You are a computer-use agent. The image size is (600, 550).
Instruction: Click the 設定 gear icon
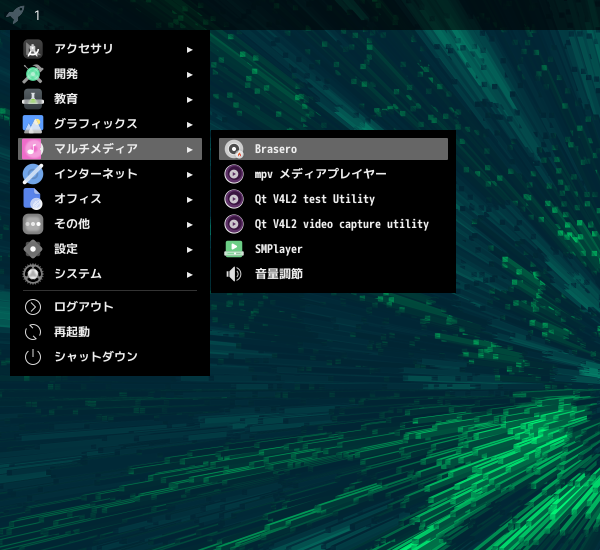tap(33, 249)
